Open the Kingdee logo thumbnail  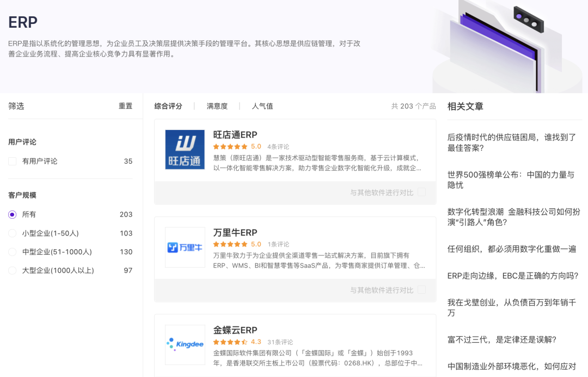pyautogui.click(x=185, y=345)
